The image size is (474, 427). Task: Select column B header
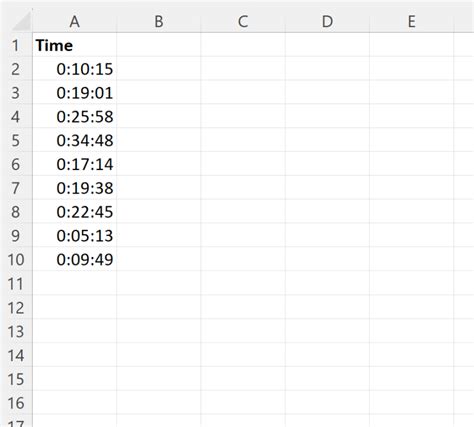[159, 21]
